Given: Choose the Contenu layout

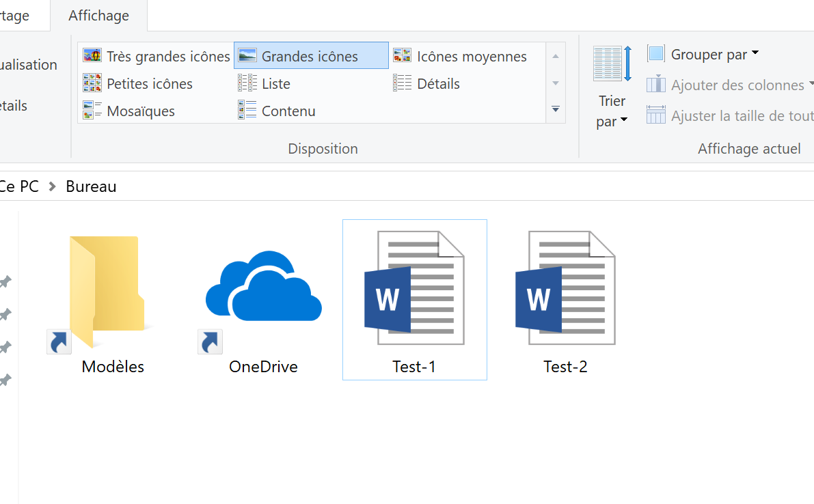Looking at the screenshot, I should tap(277, 111).
